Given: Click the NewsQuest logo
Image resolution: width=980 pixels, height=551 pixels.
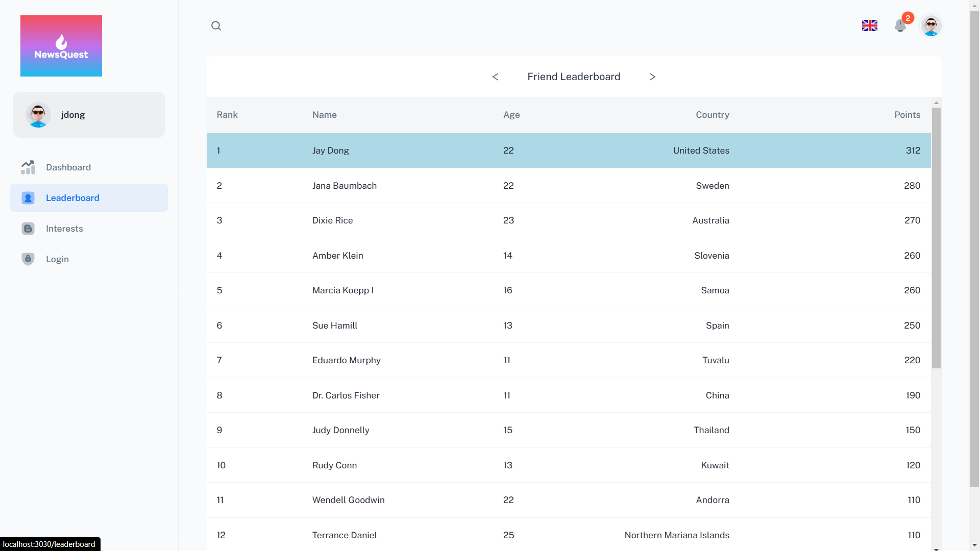Looking at the screenshot, I should pyautogui.click(x=61, y=46).
